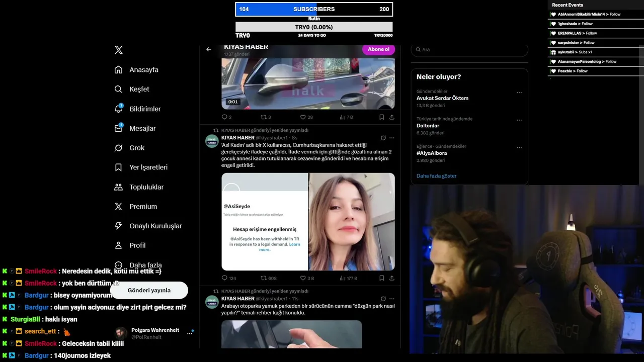This screenshot has width=644, height=362.
Task: Open Onaylı Kuruluşlar page
Action: pos(148,226)
